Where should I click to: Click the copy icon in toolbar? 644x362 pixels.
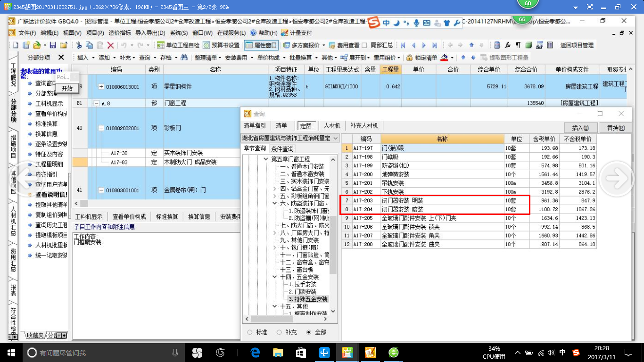89,45
